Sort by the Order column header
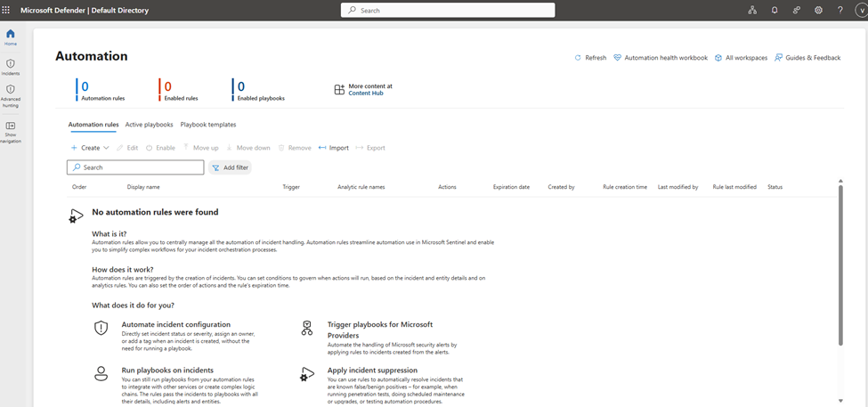Screen dimensions: 868x407 (x=79, y=187)
